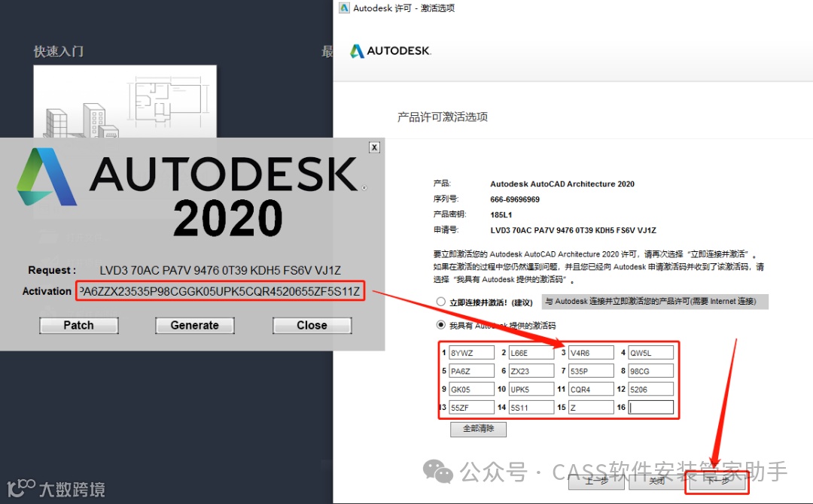Select the 我具有 Autodesk 提供的激活码 radio button

tap(440, 325)
